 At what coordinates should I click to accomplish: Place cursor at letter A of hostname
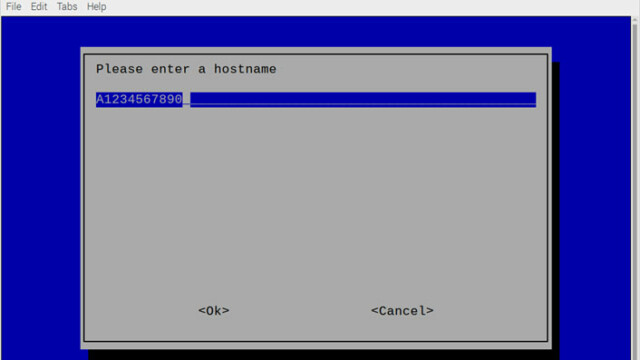coord(100,99)
